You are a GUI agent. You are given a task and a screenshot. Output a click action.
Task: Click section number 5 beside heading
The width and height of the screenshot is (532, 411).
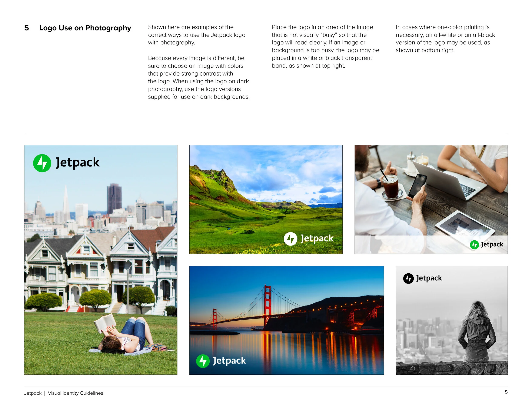coord(27,28)
